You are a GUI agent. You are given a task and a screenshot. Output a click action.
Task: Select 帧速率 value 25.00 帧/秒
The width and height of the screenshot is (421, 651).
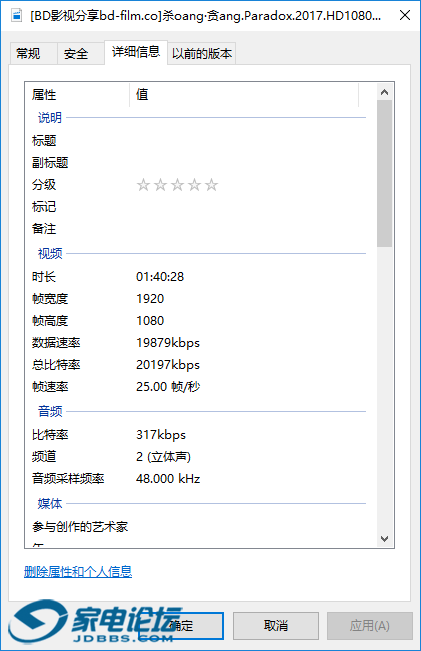pos(168,387)
